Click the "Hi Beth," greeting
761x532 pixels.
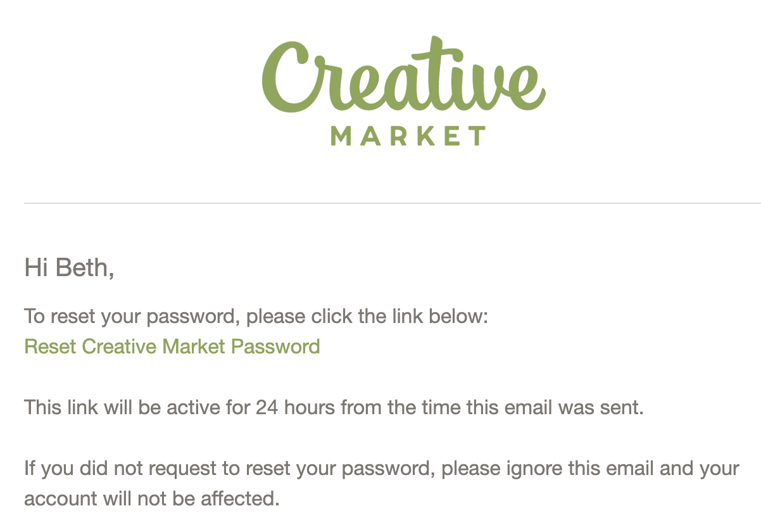tap(69, 268)
